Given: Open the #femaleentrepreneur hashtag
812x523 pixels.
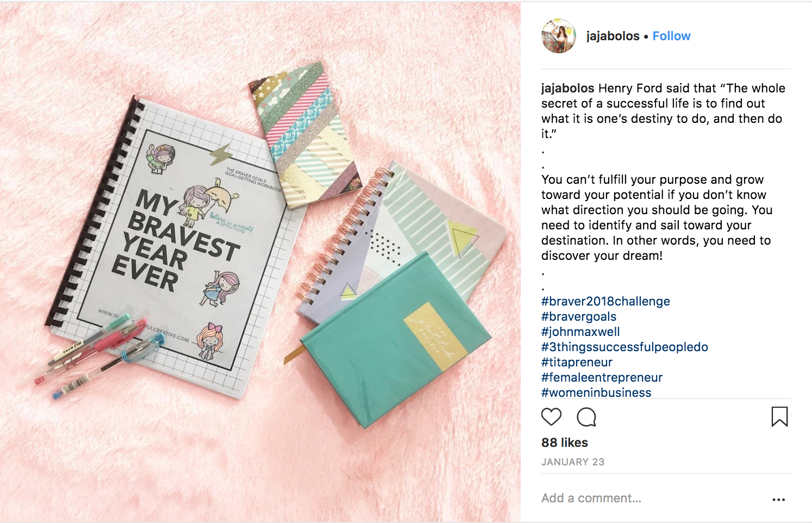Looking at the screenshot, I should pyautogui.click(x=602, y=377).
